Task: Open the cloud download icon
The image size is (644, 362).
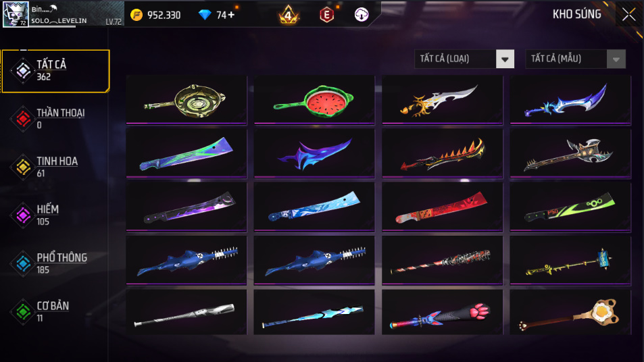Action: coord(362,15)
